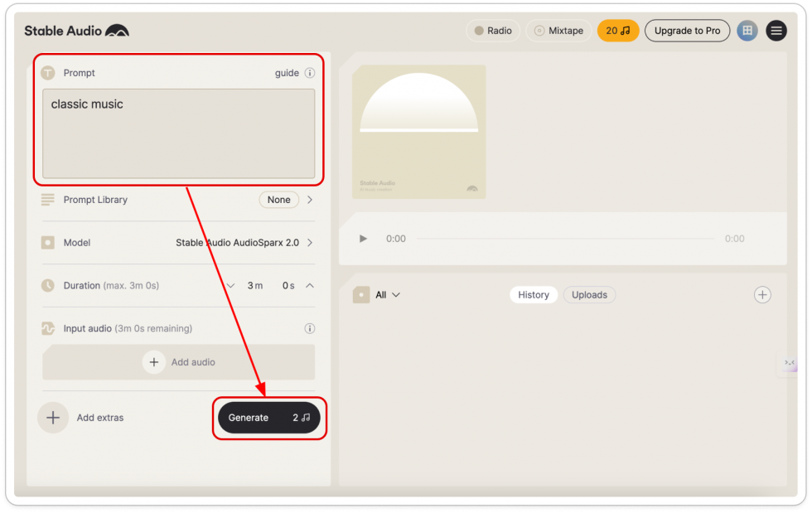Click Upgrade to Pro
The image size is (812, 513).
(689, 31)
